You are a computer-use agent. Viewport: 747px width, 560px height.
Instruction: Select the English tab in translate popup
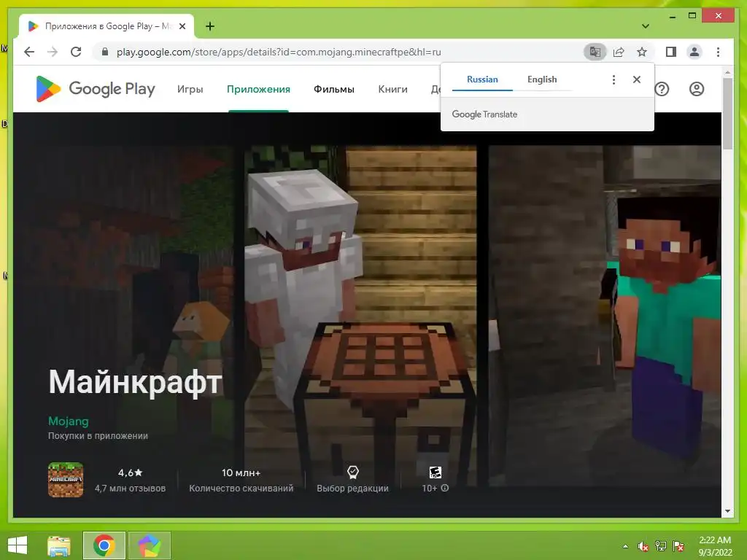pyautogui.click(x=542, y=79)
